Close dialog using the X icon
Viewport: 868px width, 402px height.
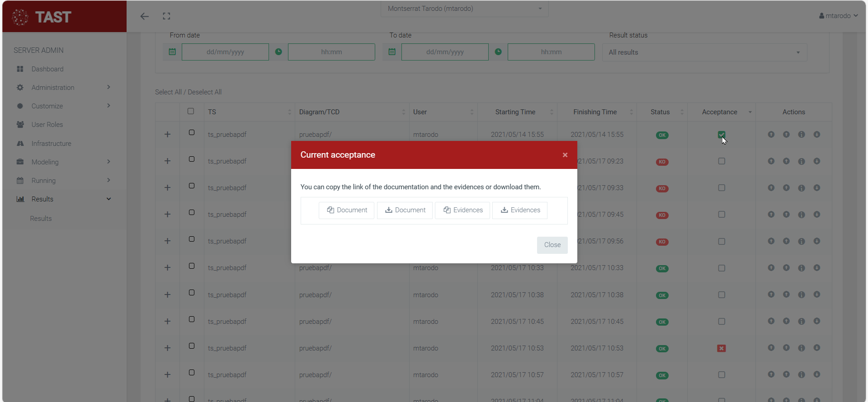tap(565, 155)
